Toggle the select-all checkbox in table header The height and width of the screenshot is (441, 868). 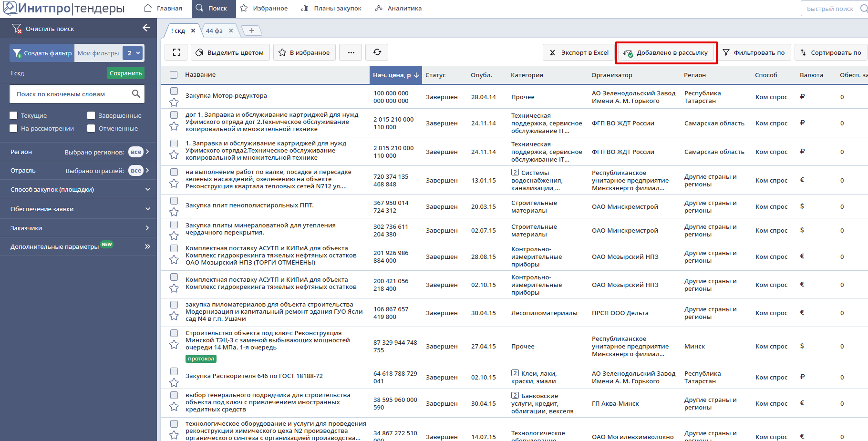pyautogui.click(x=174, y=75)
